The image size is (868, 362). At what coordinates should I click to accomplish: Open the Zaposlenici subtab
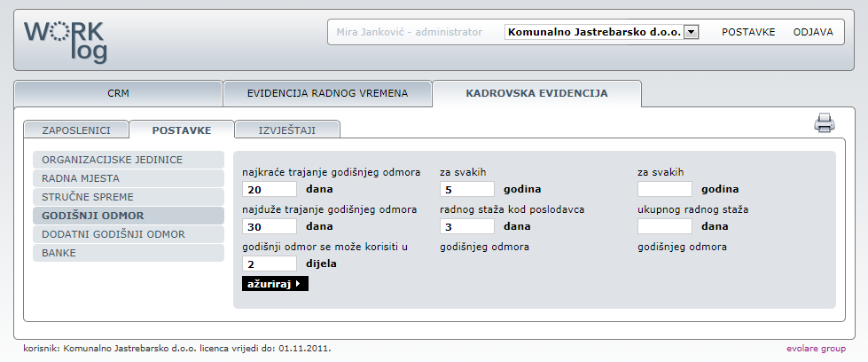pyautogui.click(x=76, y=130)
